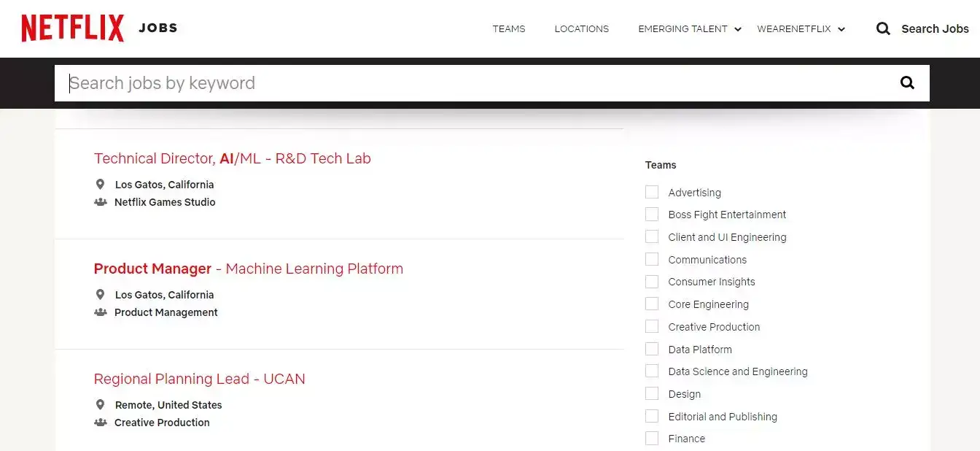Enable the Advertising team filter
Screen dimensions: 980x451
pos(651,191)
